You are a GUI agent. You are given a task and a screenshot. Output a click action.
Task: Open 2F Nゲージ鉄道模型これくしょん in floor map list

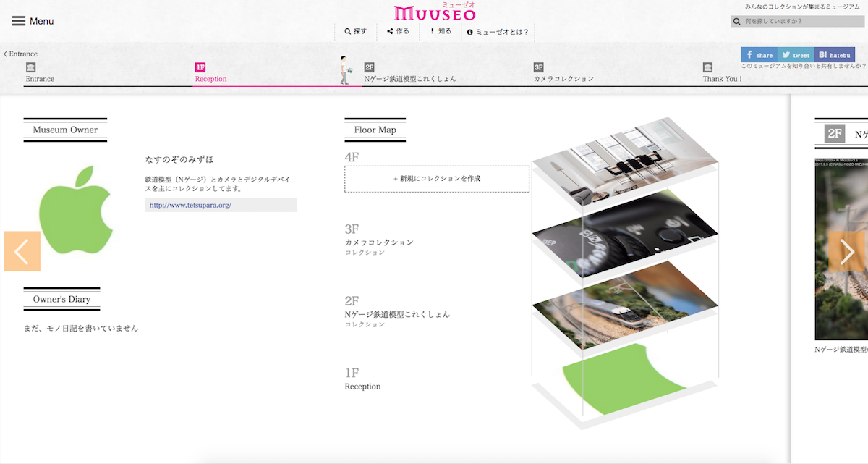(397, 315)
